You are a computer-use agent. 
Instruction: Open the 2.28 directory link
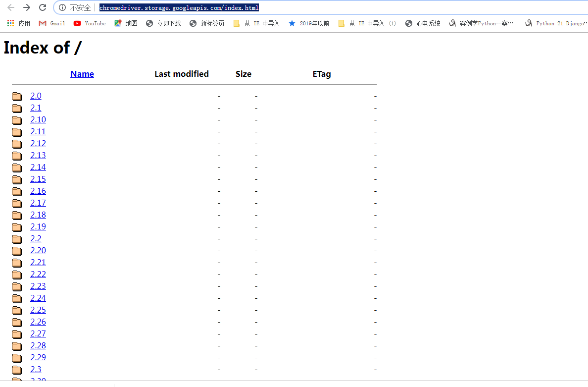(x=38, y=345)
